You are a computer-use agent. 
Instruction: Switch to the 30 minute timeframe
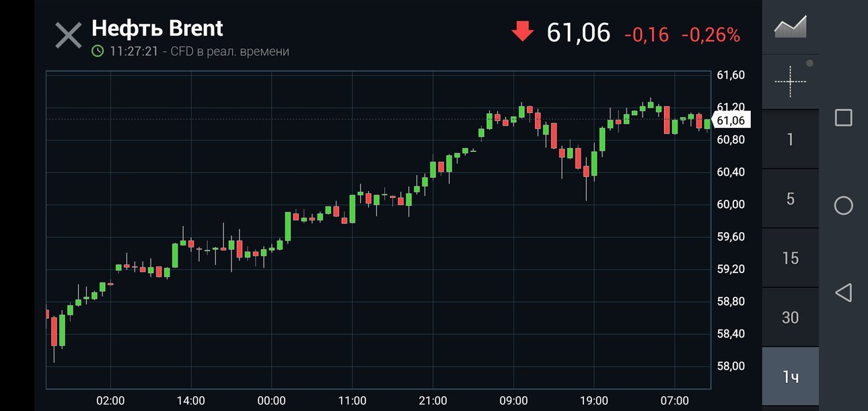click(x=790, y=317)
